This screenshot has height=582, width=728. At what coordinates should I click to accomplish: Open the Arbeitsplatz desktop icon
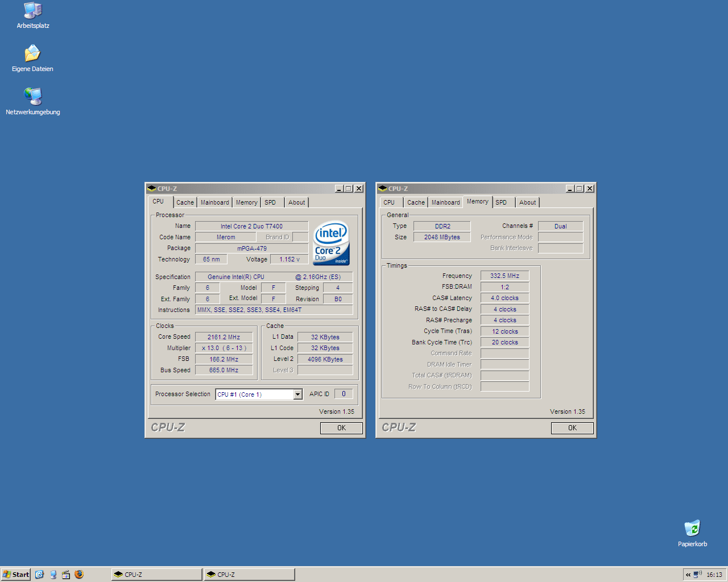coord(33,15)
